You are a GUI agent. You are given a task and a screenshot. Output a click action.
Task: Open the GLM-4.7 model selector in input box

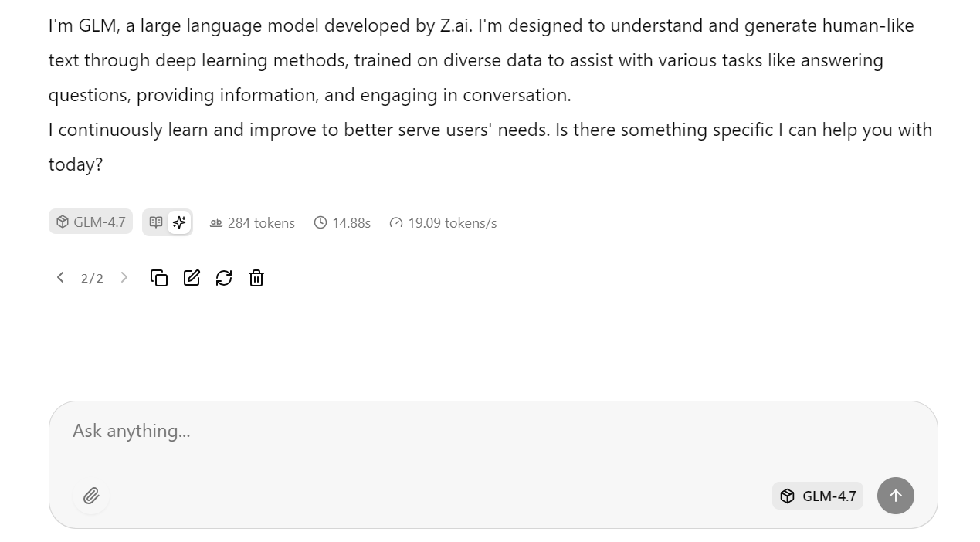pos(818,496)
